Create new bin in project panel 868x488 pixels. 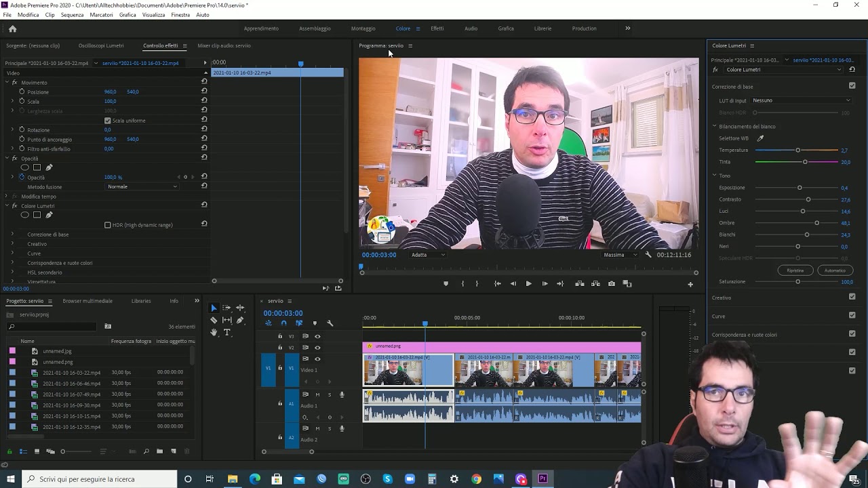tap(159, 451)
